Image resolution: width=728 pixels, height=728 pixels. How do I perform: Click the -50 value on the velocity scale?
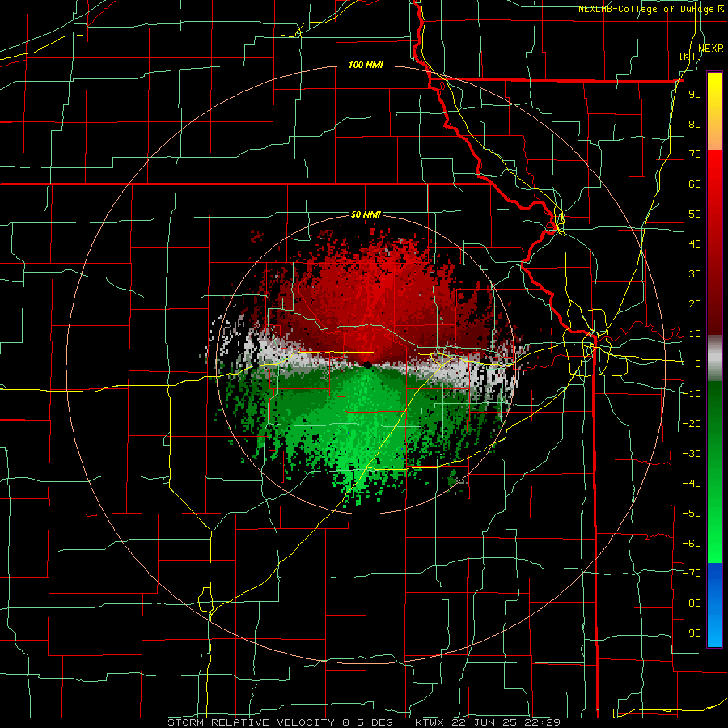692,513
